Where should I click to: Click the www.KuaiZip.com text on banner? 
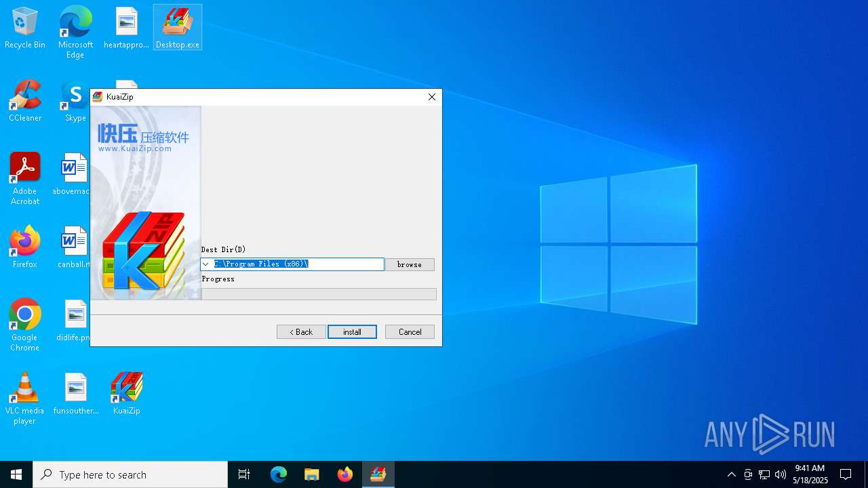coord(135,148)
